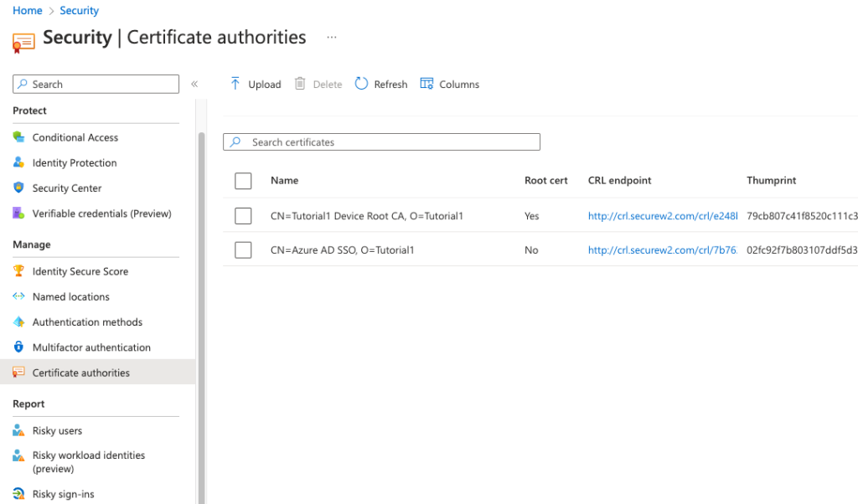The width and height of the screenshot is (858, 504).
Task: Open Named locations in the sidebar
Action: [x=70, y=296]
